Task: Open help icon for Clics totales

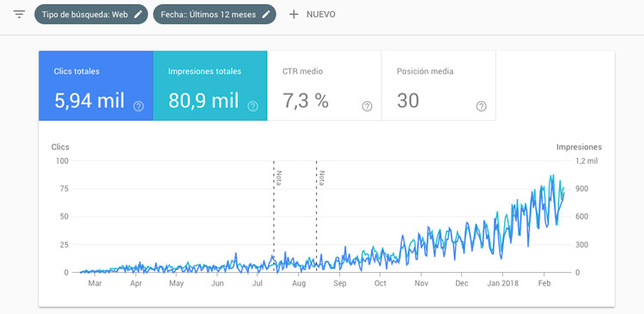Action: coord(138,106)
